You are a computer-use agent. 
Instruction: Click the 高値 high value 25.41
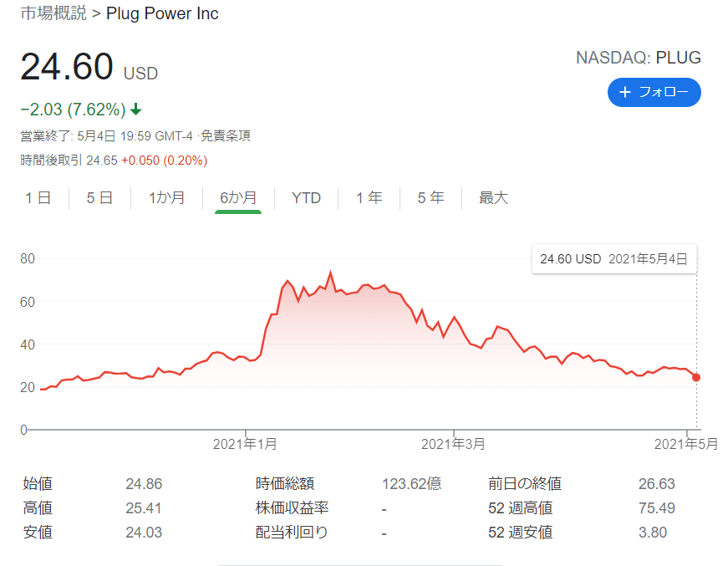pos(144,508)
